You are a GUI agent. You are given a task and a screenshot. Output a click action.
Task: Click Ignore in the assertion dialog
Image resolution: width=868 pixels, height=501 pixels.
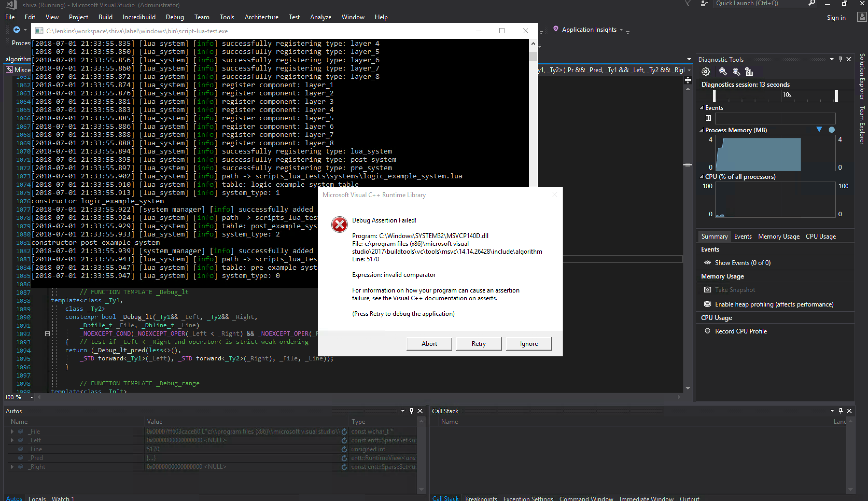pos(528,343)
